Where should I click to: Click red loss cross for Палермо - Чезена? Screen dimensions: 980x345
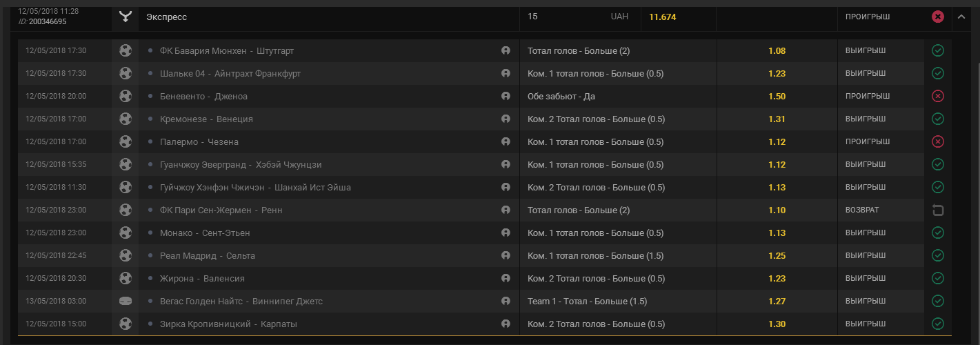937,141
